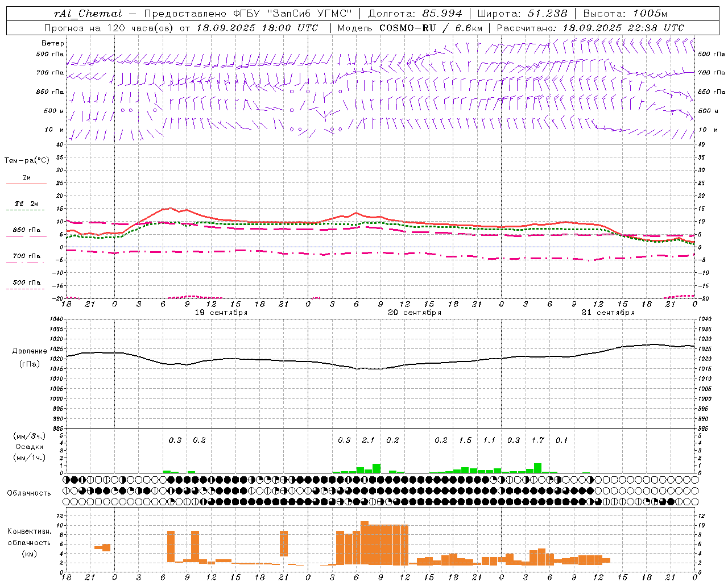Image resolution: width=728 pixels, height=582 pixels.
Task: Click the longitude value 85.994
Action: click(444, 14)
